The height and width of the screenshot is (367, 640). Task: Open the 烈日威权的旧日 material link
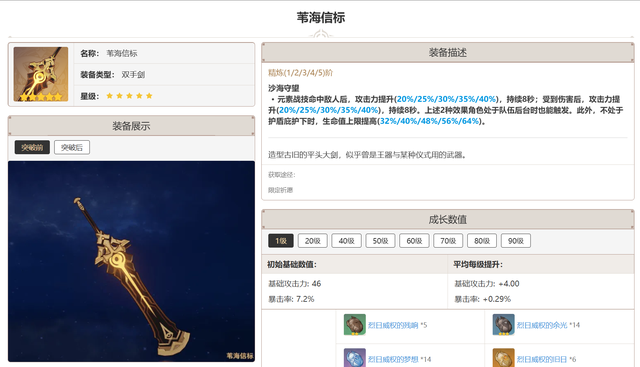coord(542,359)
